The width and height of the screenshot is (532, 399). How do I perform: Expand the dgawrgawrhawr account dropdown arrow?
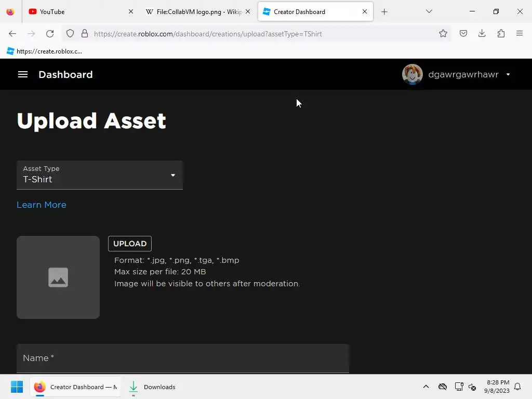(x=508, y=74)
